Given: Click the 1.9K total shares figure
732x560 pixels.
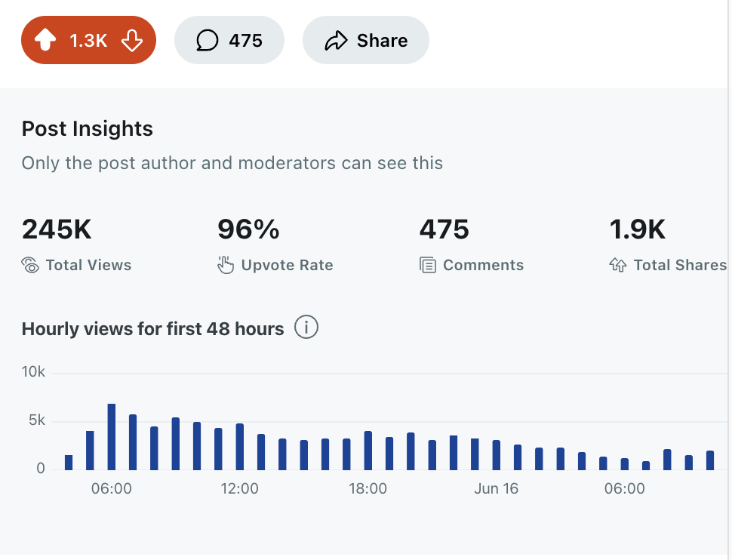Looking at the screenshot, I should (x=638, y=229).
